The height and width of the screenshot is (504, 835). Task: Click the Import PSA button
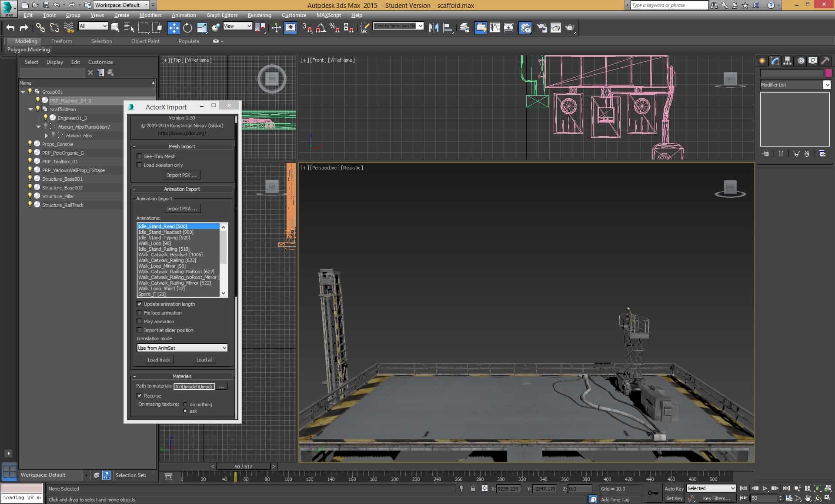click(182, 209)
